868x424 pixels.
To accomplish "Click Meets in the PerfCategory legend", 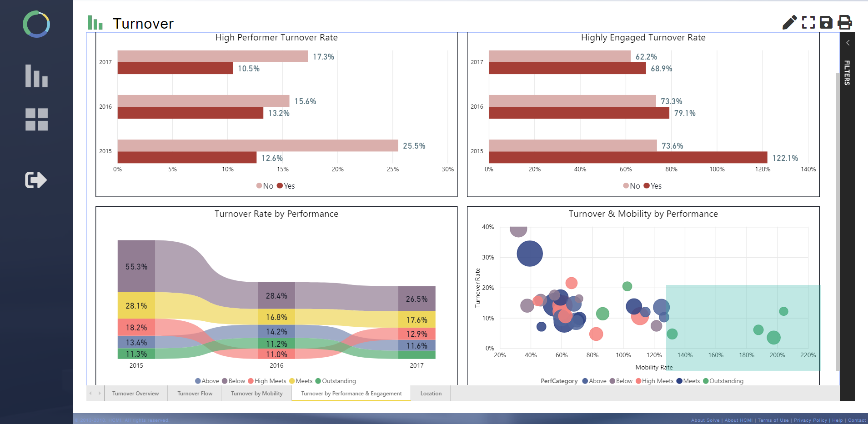I will click(x=688, y=381).
